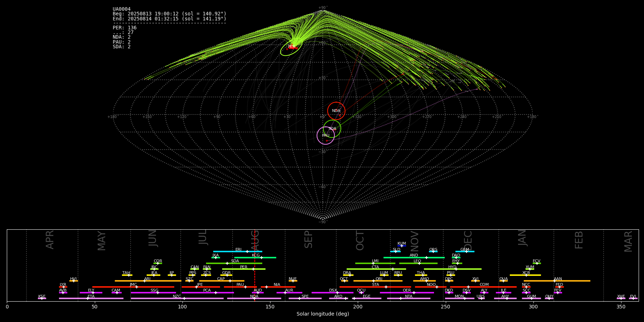The image size is (644, 322).
Task: Select the KSE shower bar
Action: coord(42,298)
